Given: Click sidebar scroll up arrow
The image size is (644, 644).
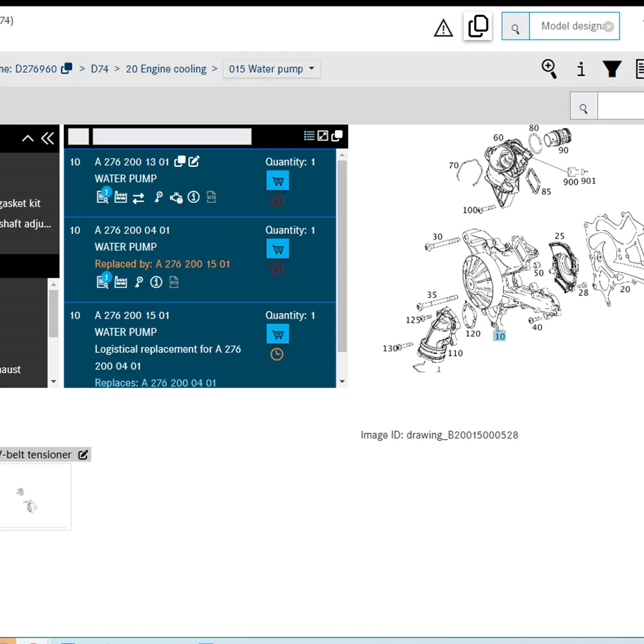Looking at the screenshot, I should [x=53, y=284].
